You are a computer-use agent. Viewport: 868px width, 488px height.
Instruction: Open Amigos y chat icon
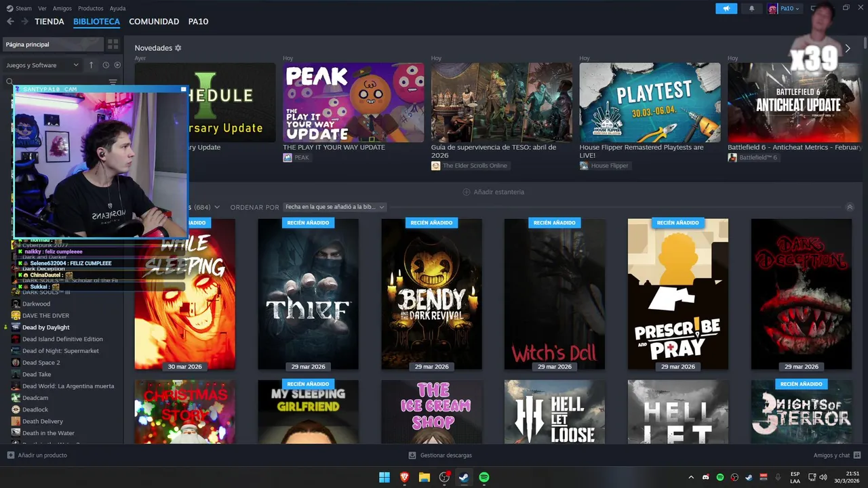[857, 455]
